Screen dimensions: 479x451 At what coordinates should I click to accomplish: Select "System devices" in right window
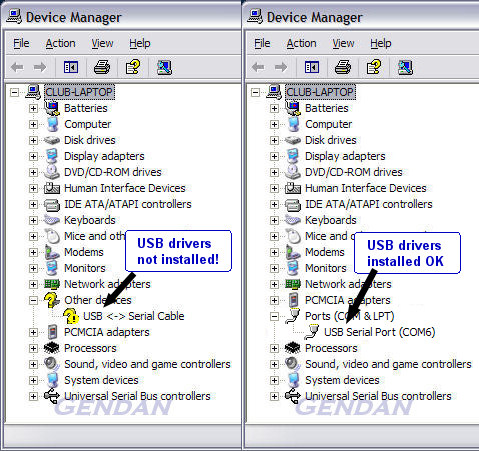[x=342, y=380]
